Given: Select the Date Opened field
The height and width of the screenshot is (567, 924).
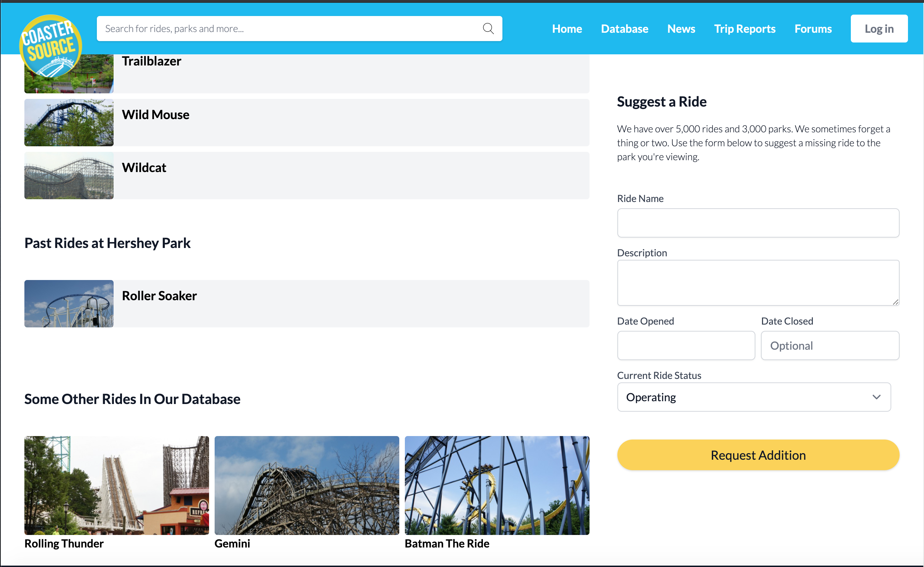Looking at the screenshot, I should (x=686, y=345).
